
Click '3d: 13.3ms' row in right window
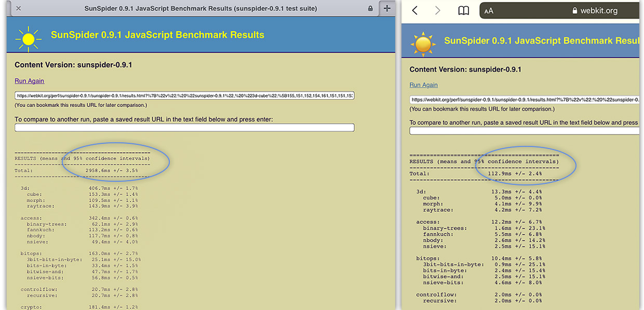pos(479,192)
